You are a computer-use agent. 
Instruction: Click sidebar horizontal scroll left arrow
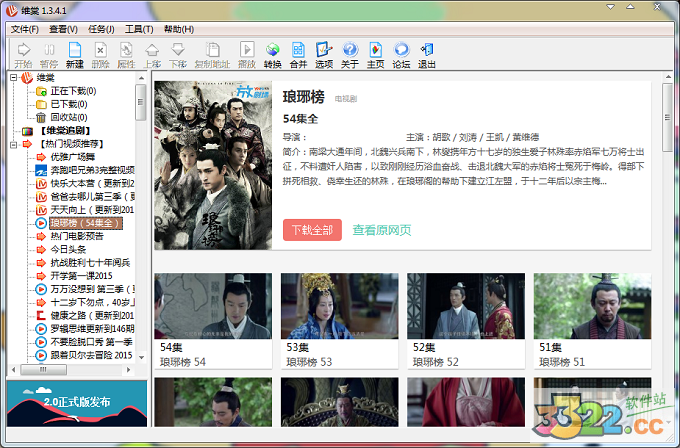13,370
